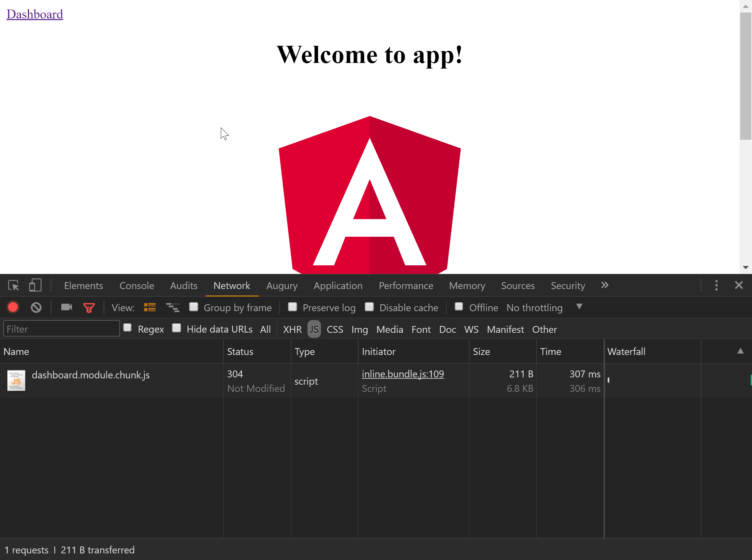Toggle the device toolbar icon
Screen dimensions: 752x560
[35, 285]
